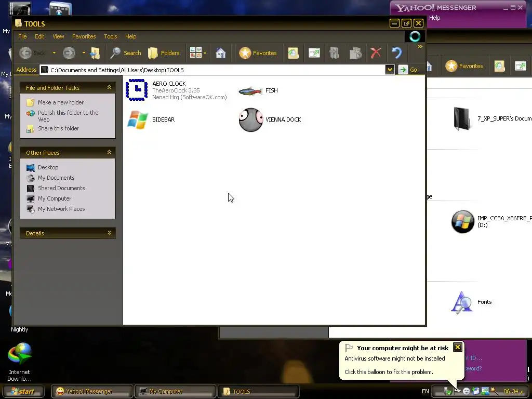The image size is (532, 399).
Task: Click the Safely Remove Hardware tray icon
Action: [447, 392]
